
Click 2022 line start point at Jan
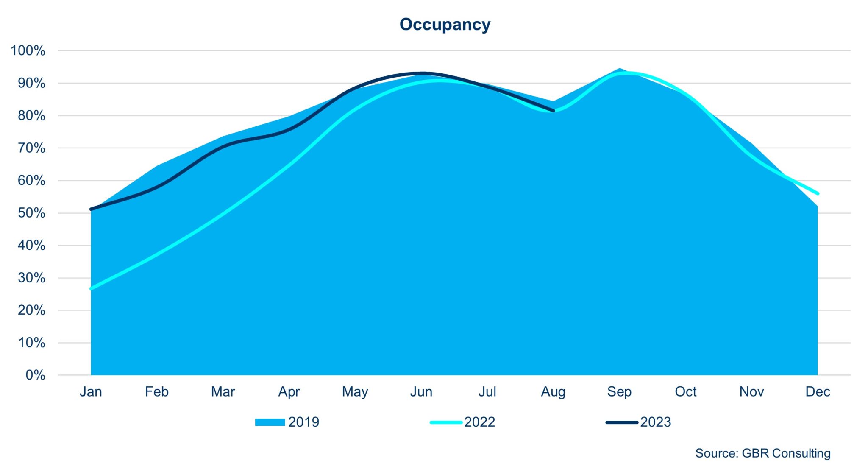91,288
